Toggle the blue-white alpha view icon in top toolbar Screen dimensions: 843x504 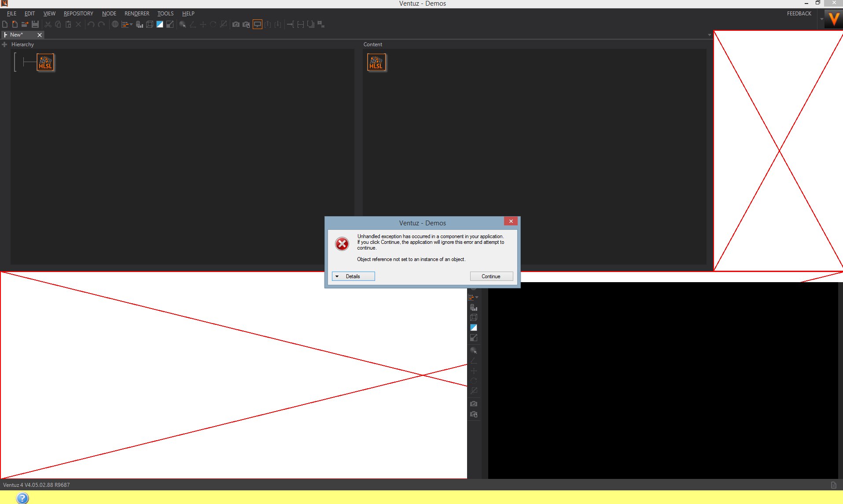[160, 25]
